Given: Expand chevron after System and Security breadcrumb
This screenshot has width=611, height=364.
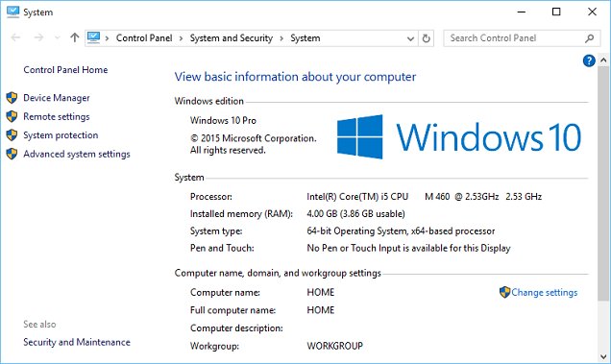Looking at the screenshot, I should [x=281, y=38].
